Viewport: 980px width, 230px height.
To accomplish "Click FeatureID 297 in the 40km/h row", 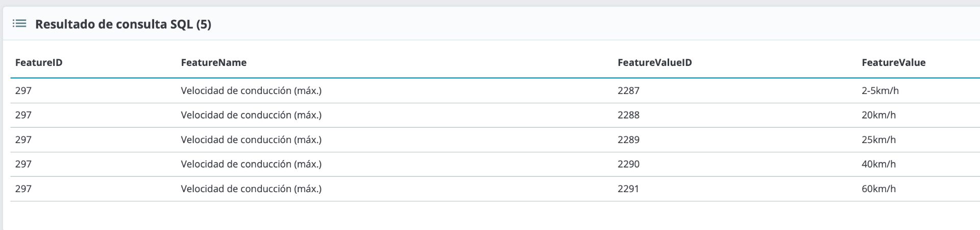I will click(23, 164).
